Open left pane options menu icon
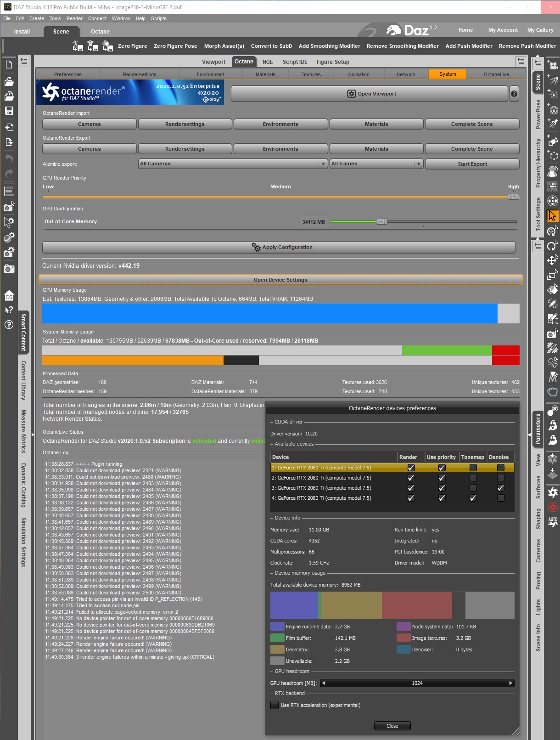The image size is (560, 740). (24, 61)
